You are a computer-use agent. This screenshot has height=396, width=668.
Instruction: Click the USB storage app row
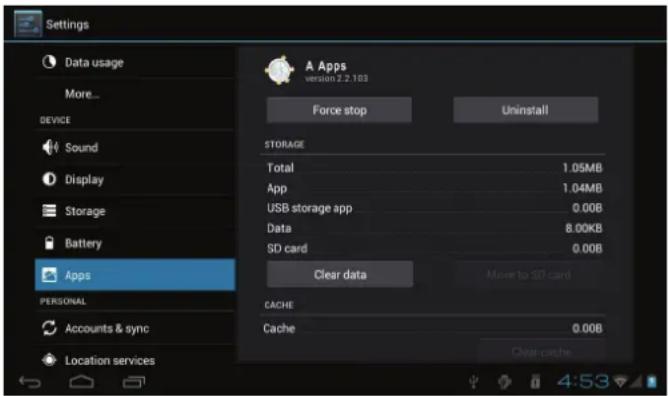tap(434, 208)
